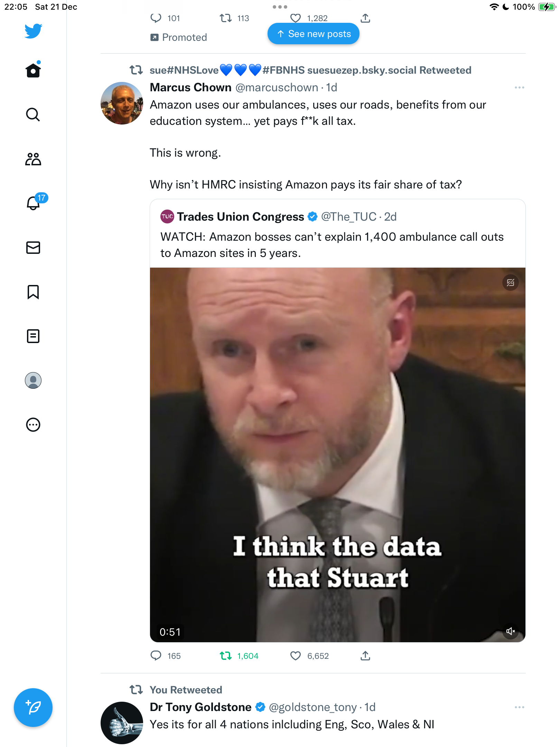Image resolution: width=560 pixels, height=747 pixels.
Task: Unmute the video with speaker icon
Action: (511, 631)
